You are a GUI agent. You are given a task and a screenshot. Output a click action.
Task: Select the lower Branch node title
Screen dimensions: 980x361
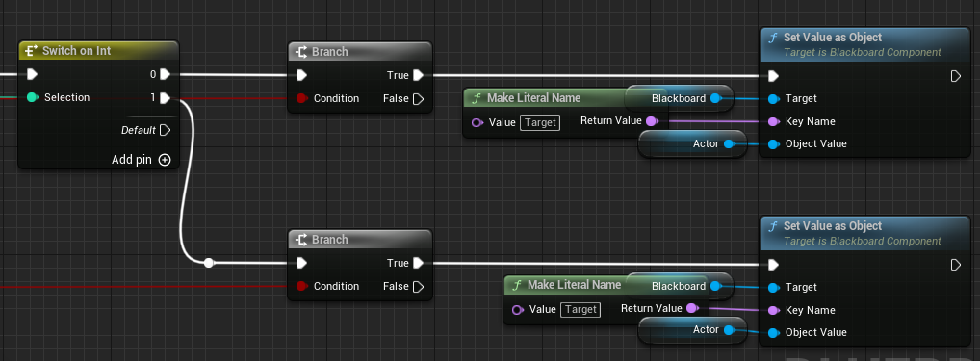tap(329, 239)
